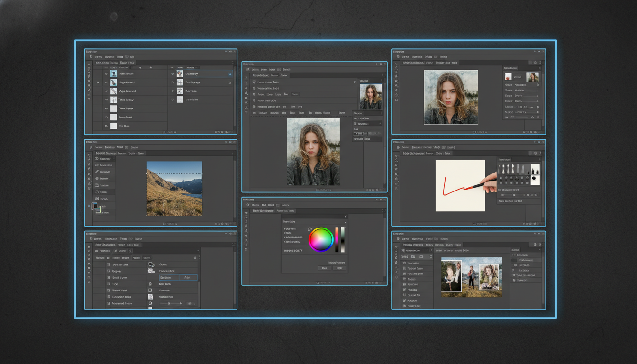The width and height of the screenshot is (637, 364).
Task: Expand the color picker dialog's title dropdown arrow
Action: [x=345, y=222]
